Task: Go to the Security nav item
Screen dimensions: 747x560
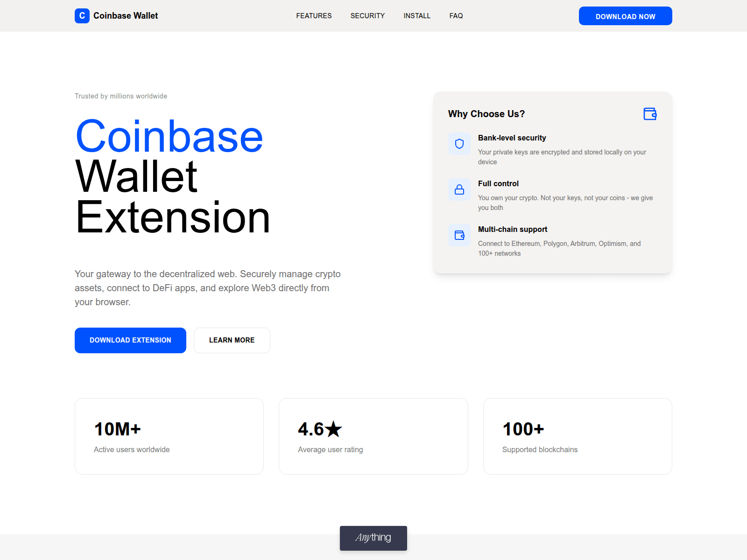Action: [367, 16]
